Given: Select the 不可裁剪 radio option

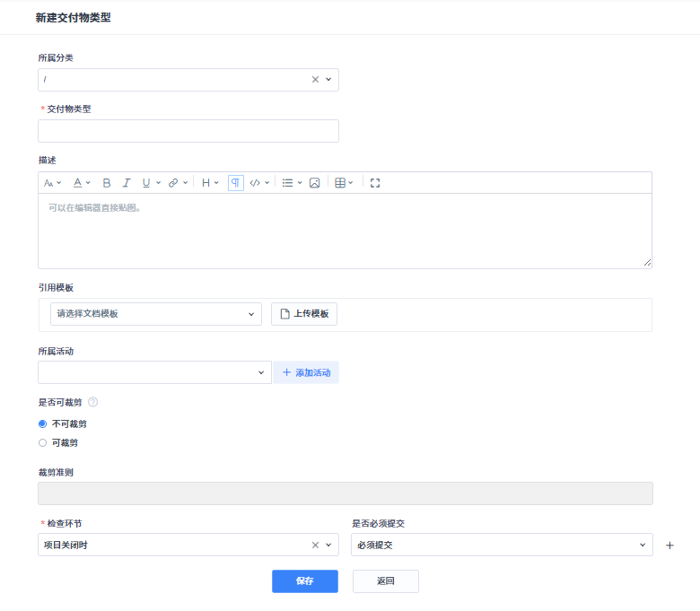Looking at the screenshot, I should click(x=42, y=423).
